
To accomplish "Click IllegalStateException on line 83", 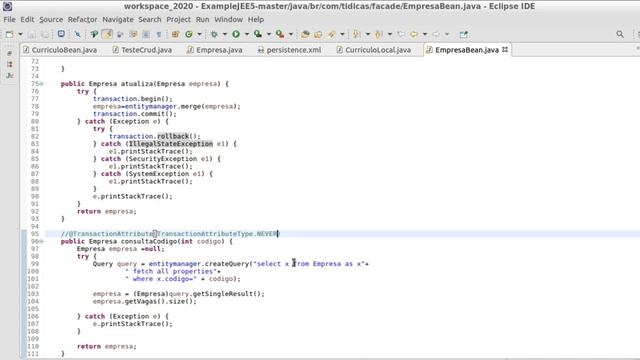I will pyautogui.click(x=171, y=144).
